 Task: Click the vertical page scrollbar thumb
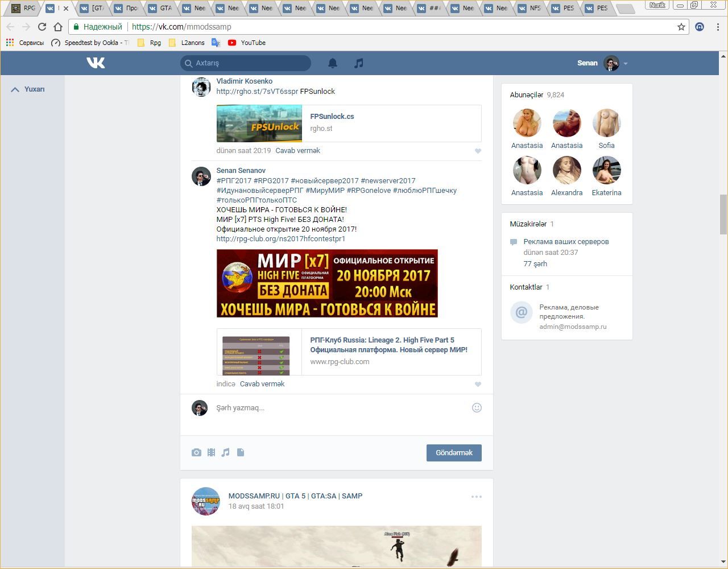pos(723,214)
